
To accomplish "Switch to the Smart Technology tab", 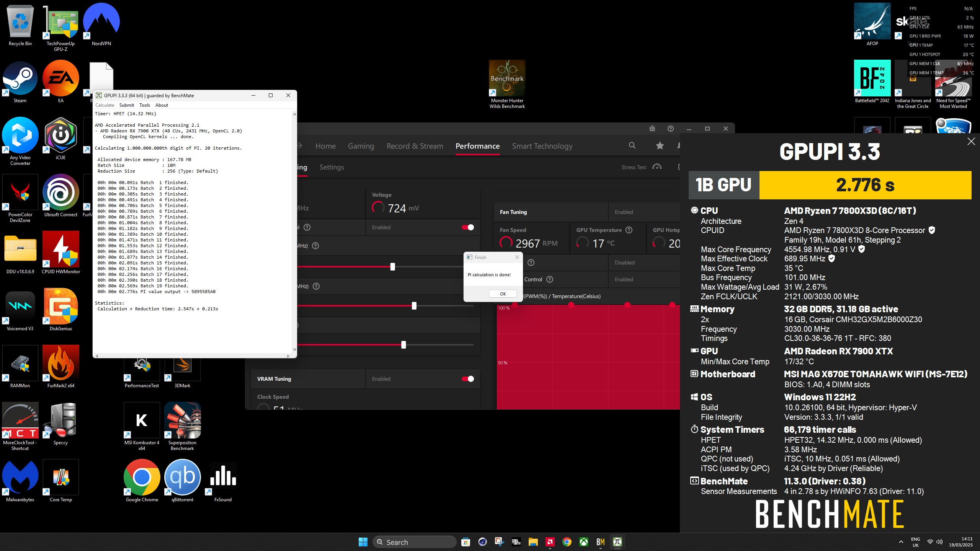I will (x=542, y=146).
